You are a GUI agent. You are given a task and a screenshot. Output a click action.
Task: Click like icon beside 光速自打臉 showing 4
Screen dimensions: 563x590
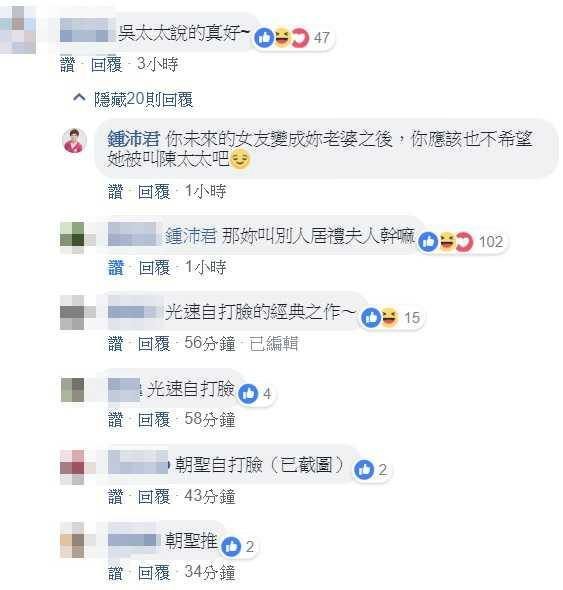[x=248, y=394]
